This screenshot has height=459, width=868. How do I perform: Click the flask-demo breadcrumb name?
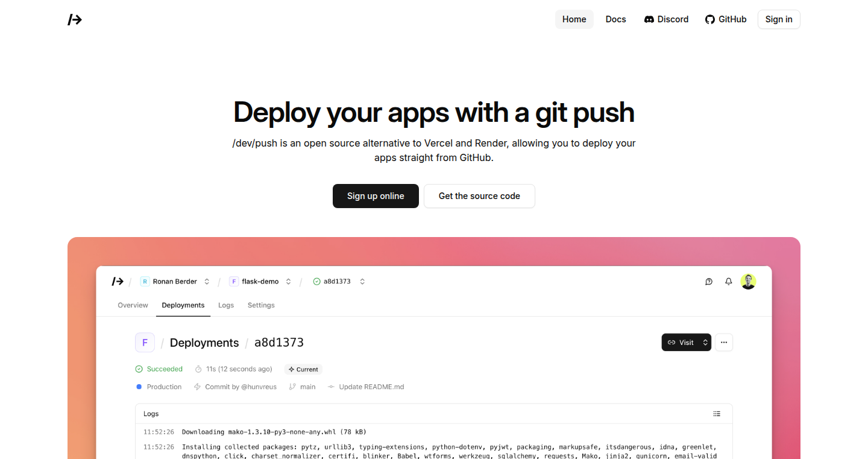(260, 281)
